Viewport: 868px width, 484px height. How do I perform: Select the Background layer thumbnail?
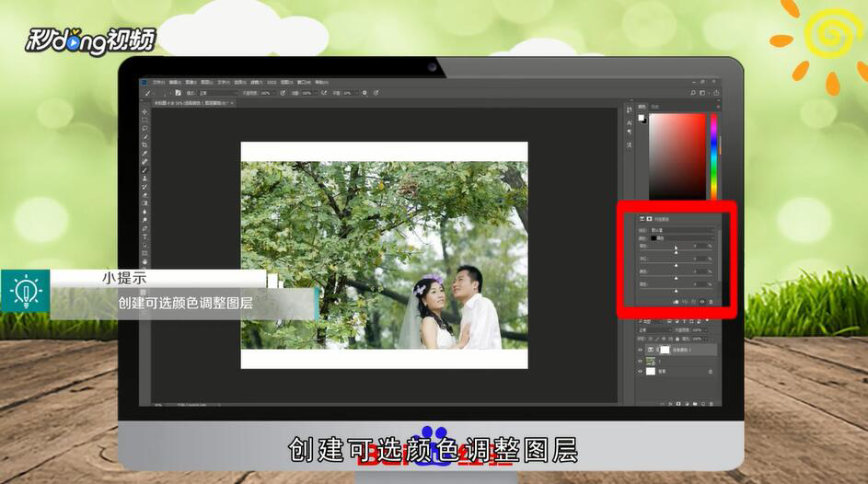(x=651, y=371)
